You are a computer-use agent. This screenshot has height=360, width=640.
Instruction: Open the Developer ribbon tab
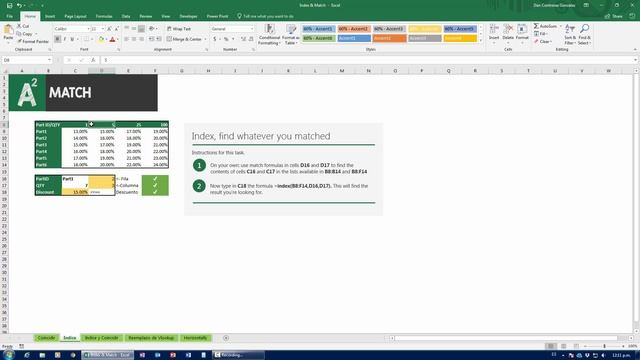tap(188, 16)
